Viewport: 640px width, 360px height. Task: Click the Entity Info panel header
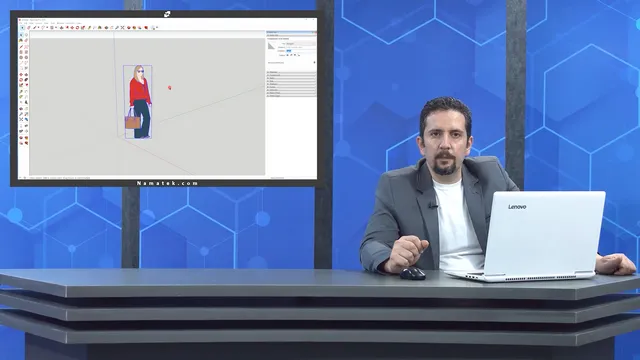click(x=291, y=36)
